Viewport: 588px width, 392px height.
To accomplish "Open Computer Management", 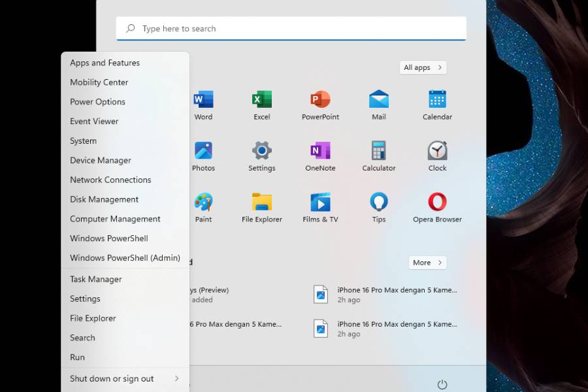I will tap(125, 219).
